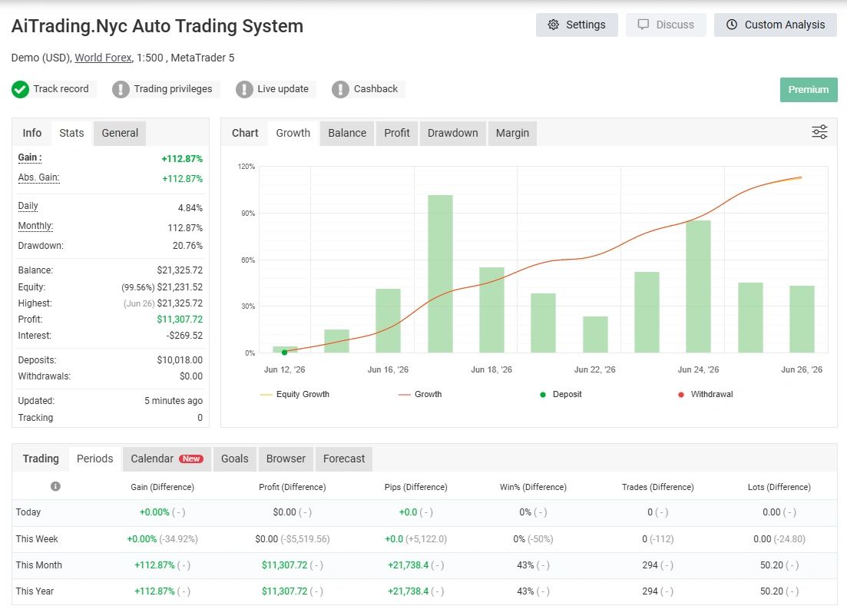
Task: Click the Trading privileges warning icon
Action: coord(121,89)
